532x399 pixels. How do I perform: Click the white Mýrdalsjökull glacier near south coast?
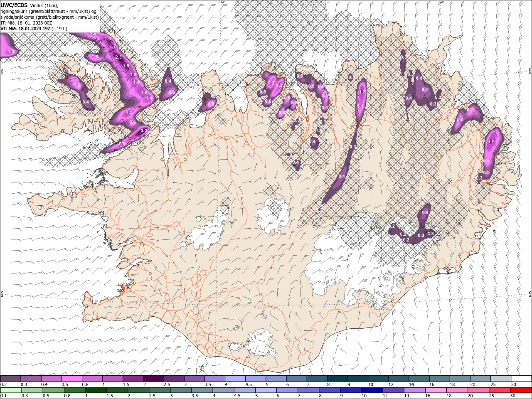(x=260, y=343)
